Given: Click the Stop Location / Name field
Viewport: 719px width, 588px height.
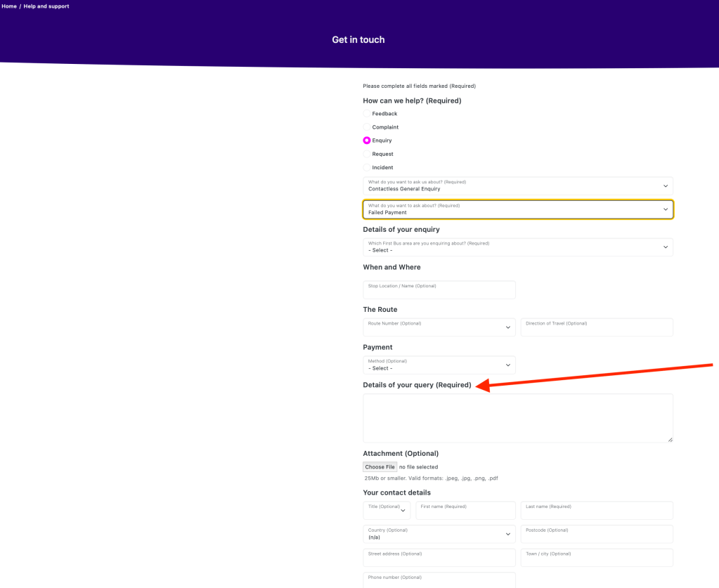Looking at the screenshot, I should coord(439,291).
